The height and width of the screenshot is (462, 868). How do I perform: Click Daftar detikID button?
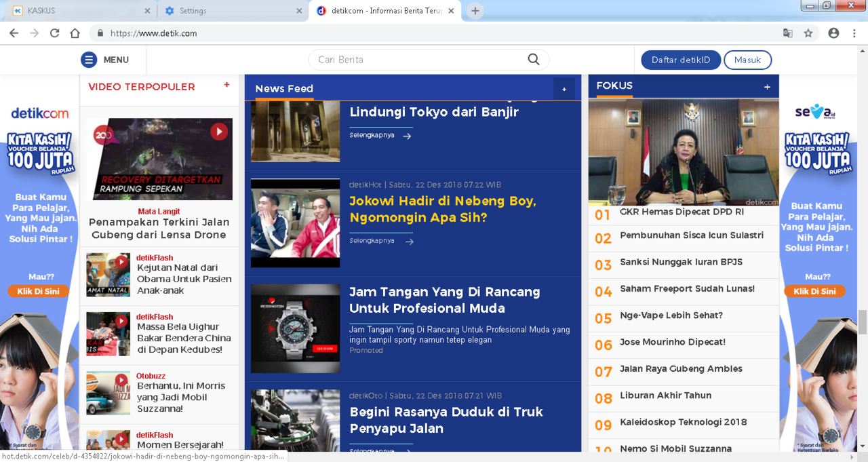pos(681,60)
